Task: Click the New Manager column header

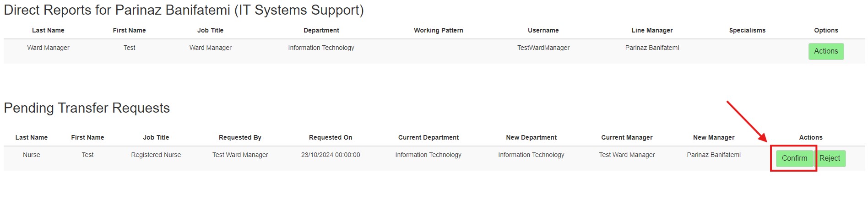Action: (x=714, y=137)
